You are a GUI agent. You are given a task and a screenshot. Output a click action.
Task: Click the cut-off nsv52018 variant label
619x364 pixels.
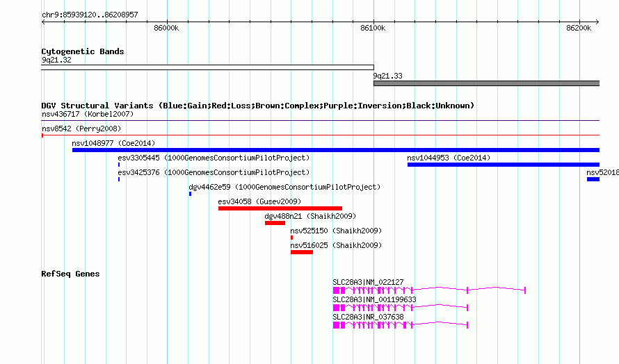pos(602,172)
